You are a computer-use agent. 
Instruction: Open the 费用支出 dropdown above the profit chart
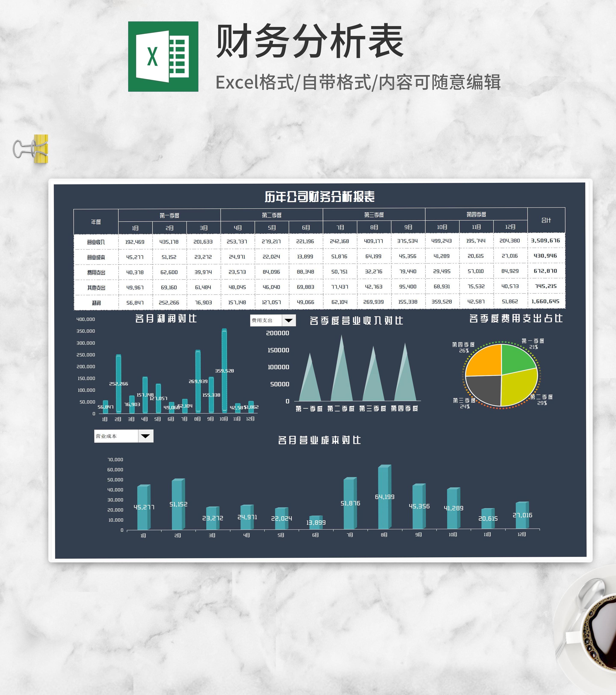pos(267,321)
